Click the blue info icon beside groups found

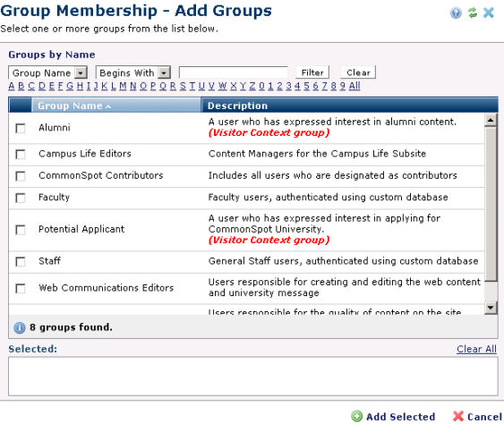20,327
